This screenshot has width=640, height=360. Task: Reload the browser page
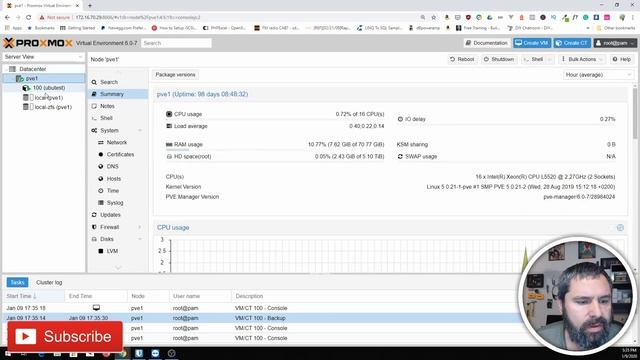tap(29, 18)
